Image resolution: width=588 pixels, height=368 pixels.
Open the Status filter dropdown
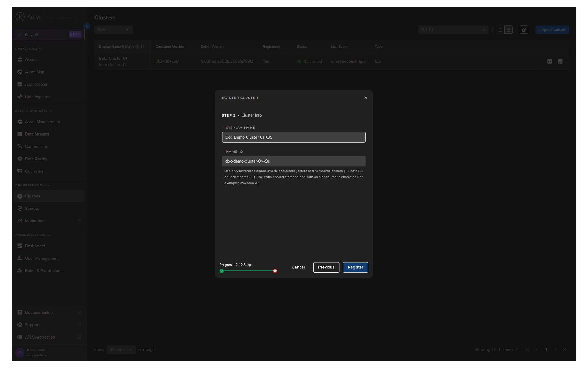(113, 30)
